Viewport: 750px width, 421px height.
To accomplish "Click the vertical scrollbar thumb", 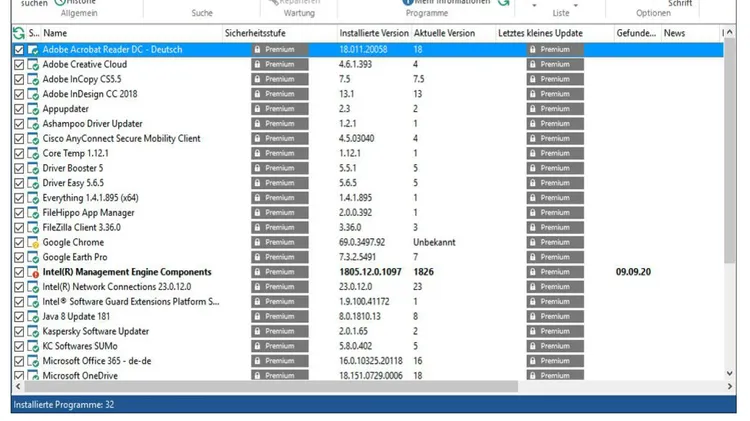I will [729, 151].
